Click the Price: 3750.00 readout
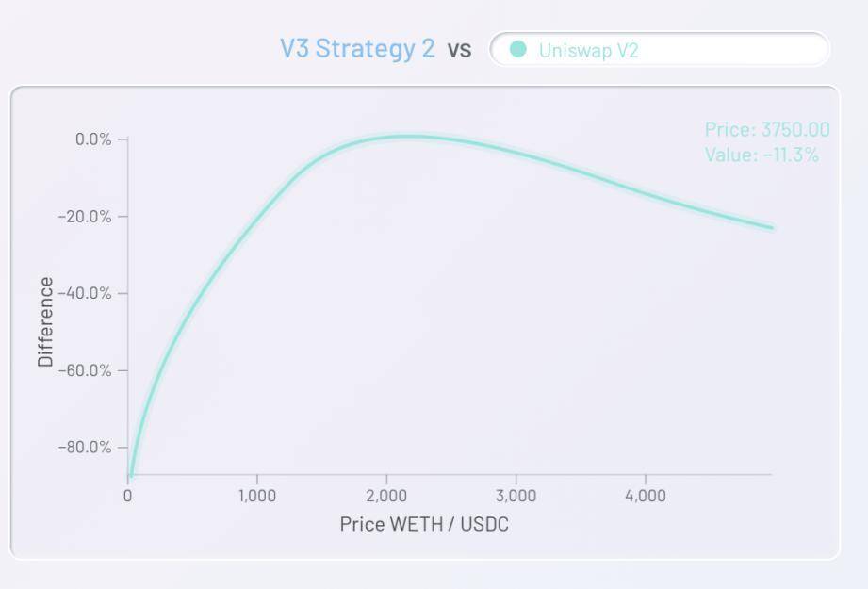The height and width of the screenshot is (589, 868). [x=767, y=129]
